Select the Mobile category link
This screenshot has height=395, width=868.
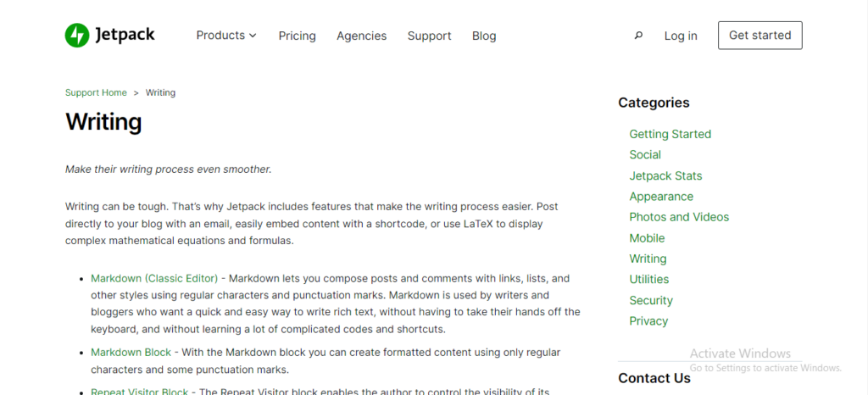(647, 238)
